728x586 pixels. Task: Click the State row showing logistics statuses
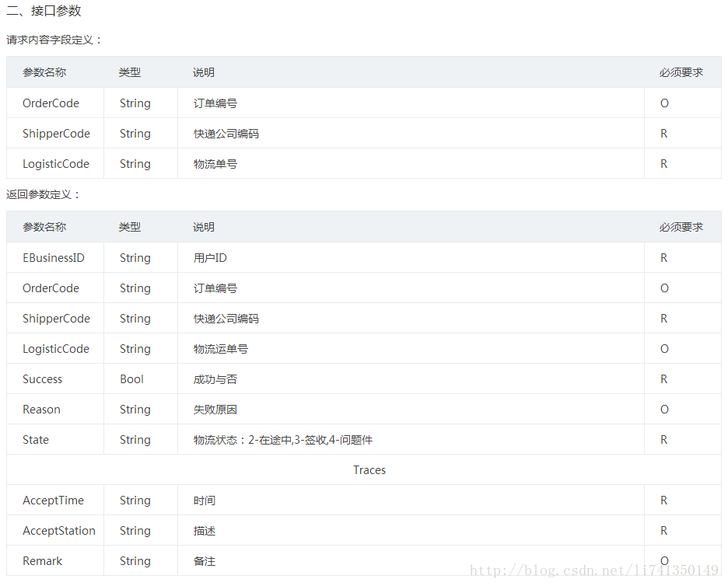click(35, 439)
